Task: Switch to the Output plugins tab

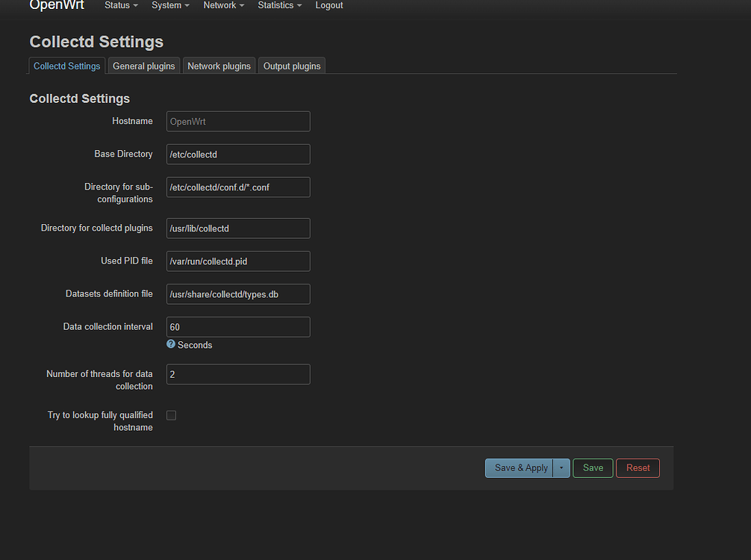Action: (x=291, y=66)
